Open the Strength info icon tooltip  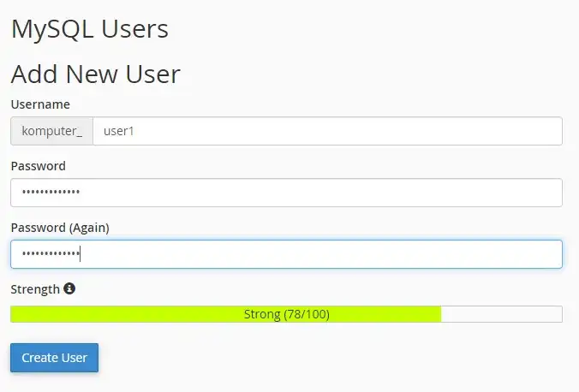[69, 288]
